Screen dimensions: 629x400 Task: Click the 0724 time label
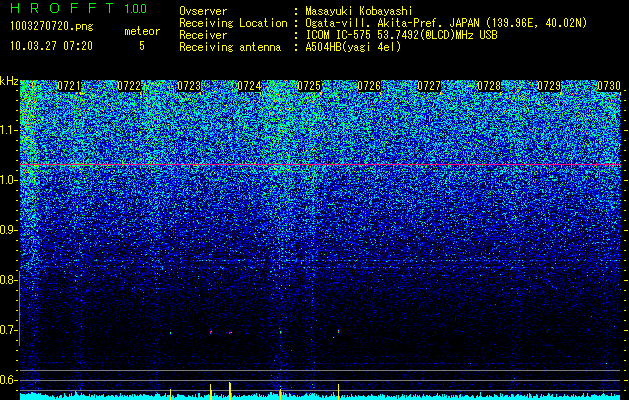coord(249,86)
